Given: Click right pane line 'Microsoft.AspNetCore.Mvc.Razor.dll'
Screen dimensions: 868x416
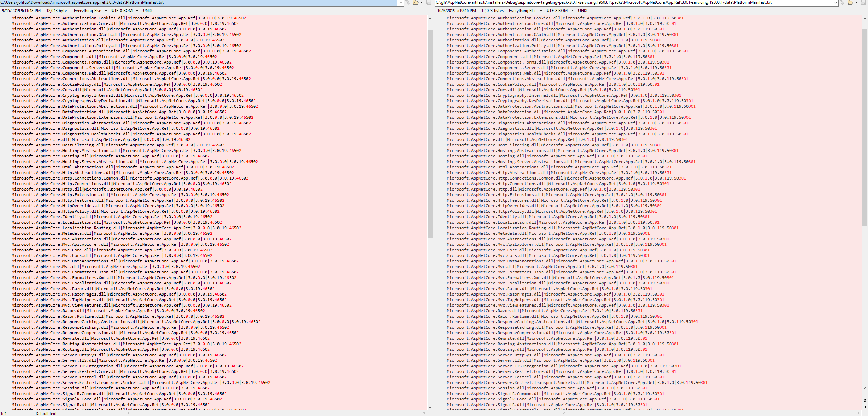Looking at the screenshot, I should coord(549,289).
